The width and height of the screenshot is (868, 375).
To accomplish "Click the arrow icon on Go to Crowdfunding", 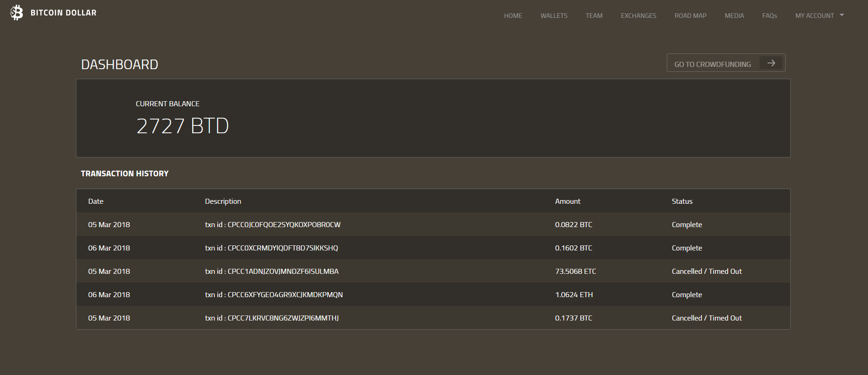I will 771,63.
